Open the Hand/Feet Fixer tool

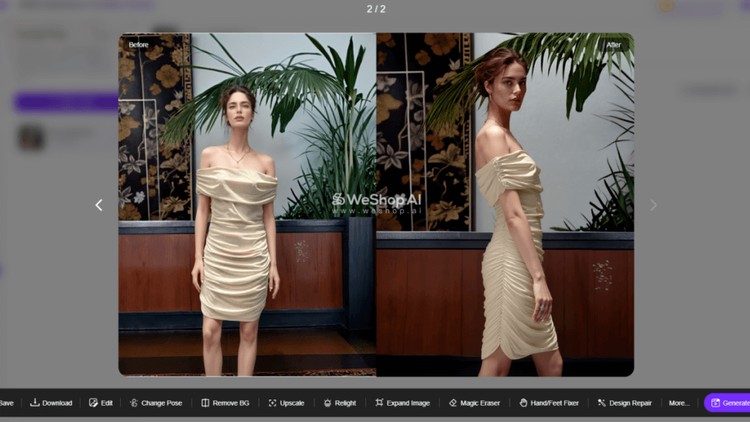pyautogui.click(x=549, y=403)
